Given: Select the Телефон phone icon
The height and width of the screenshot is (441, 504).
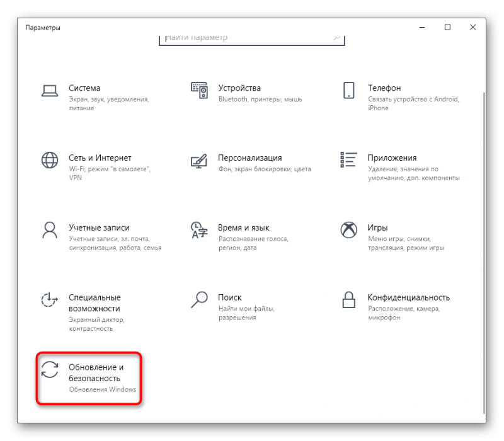Looking at the screenshot, I should point(349,90).
